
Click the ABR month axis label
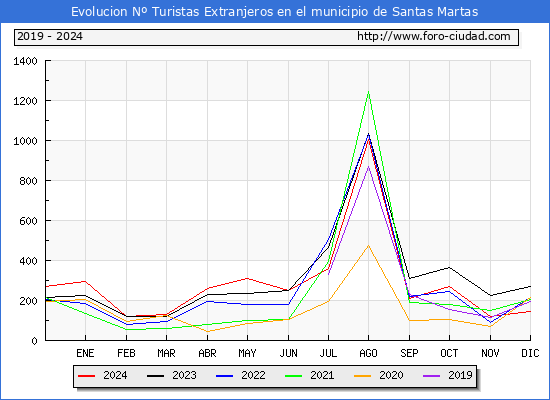[207, 353]
